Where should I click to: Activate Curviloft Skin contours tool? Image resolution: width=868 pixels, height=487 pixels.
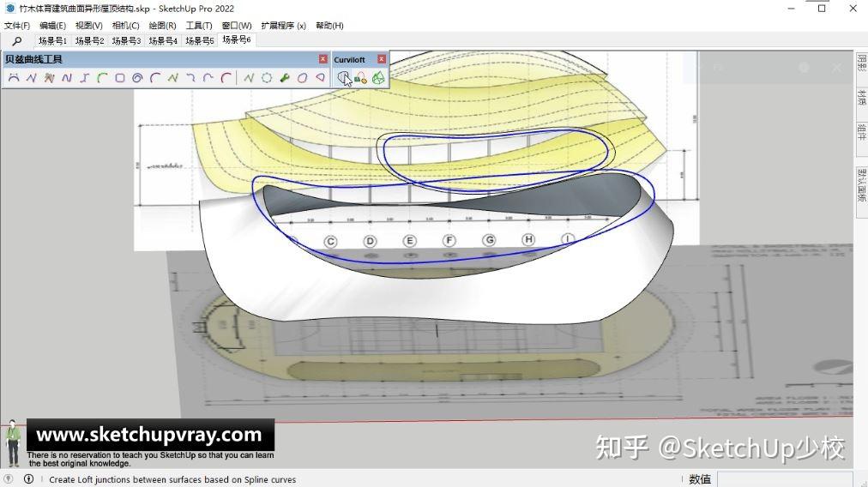(378, 78)
